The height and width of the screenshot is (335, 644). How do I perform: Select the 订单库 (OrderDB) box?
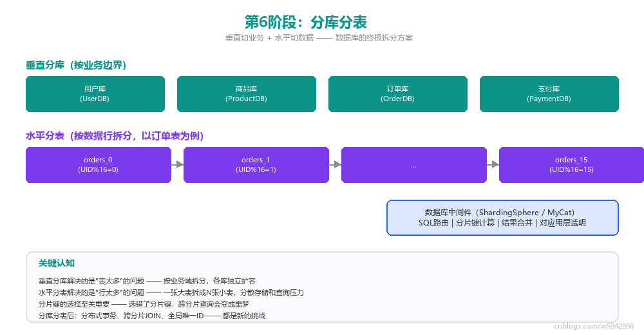pos(398,93)
